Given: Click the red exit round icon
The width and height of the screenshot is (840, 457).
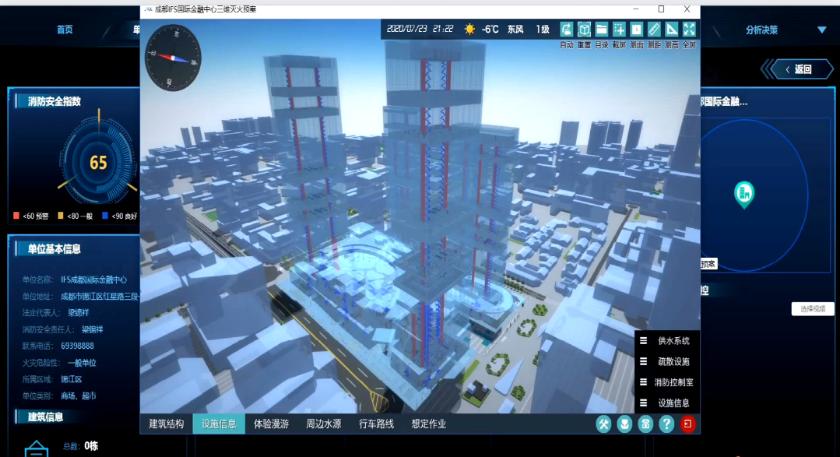Looking at the screenshot, I should (x=688, y=424).
